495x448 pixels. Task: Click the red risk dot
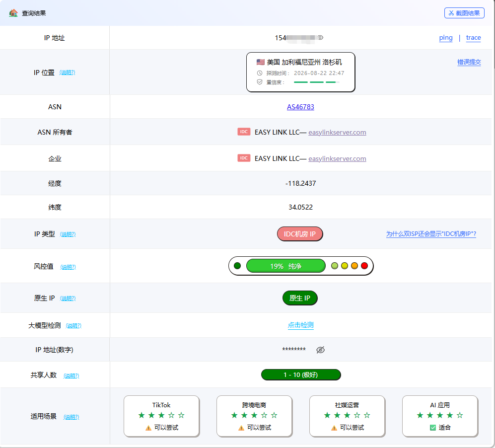point(364,266)
